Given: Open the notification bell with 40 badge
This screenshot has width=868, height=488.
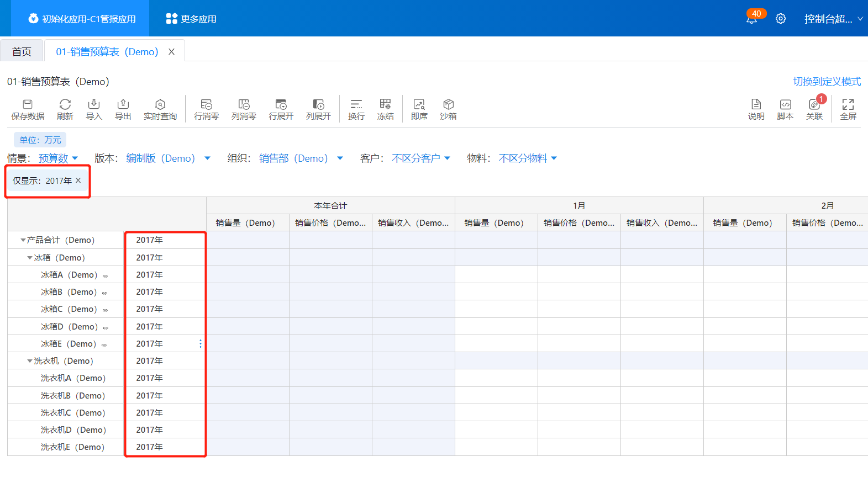Looking at the screenshot, I should [x=751, y=19].
